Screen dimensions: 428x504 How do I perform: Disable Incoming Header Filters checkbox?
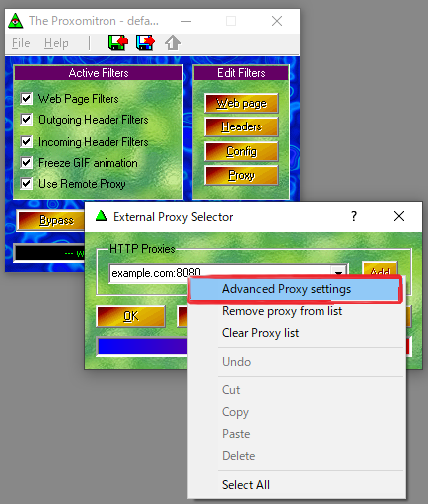pos(27,142)
